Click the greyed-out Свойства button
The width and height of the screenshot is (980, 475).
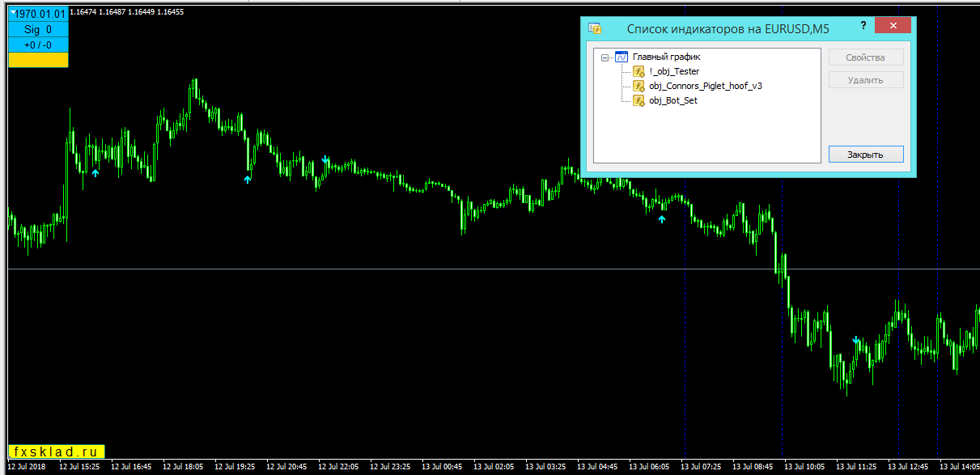(x=866, y=57)
